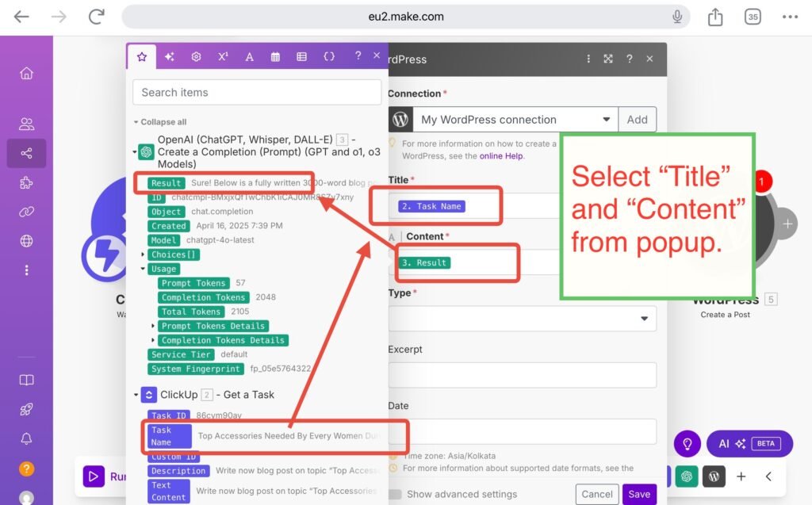Click the WordPress icon in bottom toolbar

tap(714, 476)
